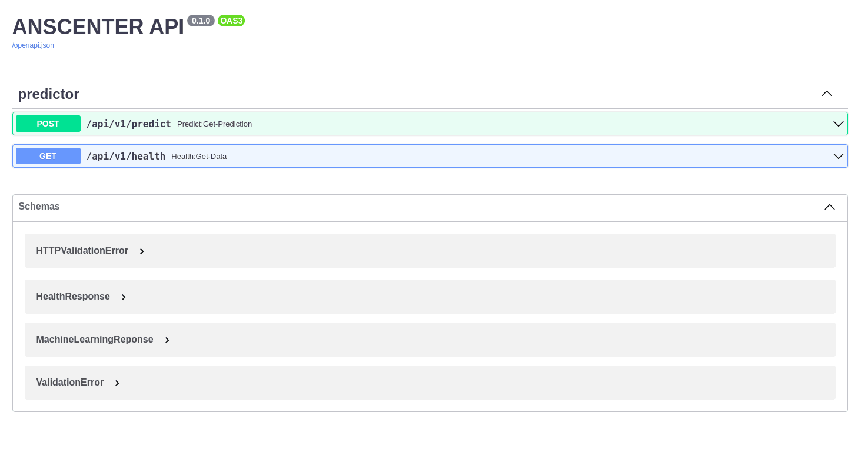Click the POST method badge
Screen dimensions: 868x455
click(x=48, y=124)
